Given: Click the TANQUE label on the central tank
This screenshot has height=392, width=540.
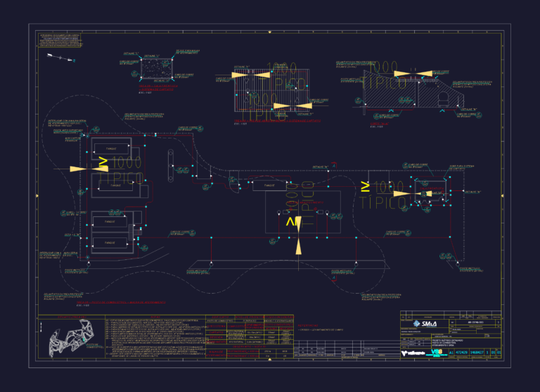Looking at the screenshot, I should click(269, 185).
